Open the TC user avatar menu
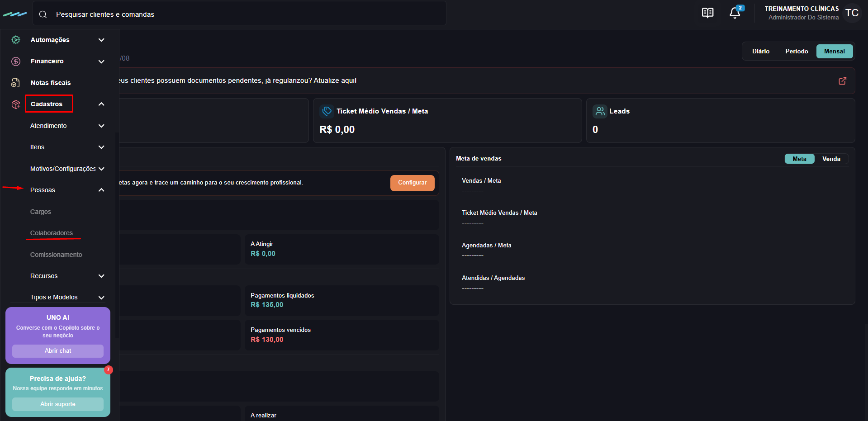The height and width of the screenshot is (421, 868). tap(852, 13)
